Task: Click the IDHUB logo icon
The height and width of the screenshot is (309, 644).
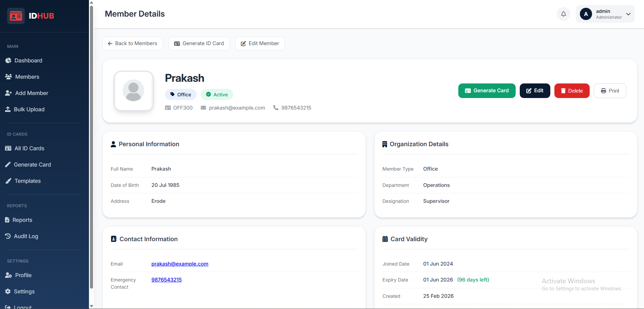Action: 16,16
